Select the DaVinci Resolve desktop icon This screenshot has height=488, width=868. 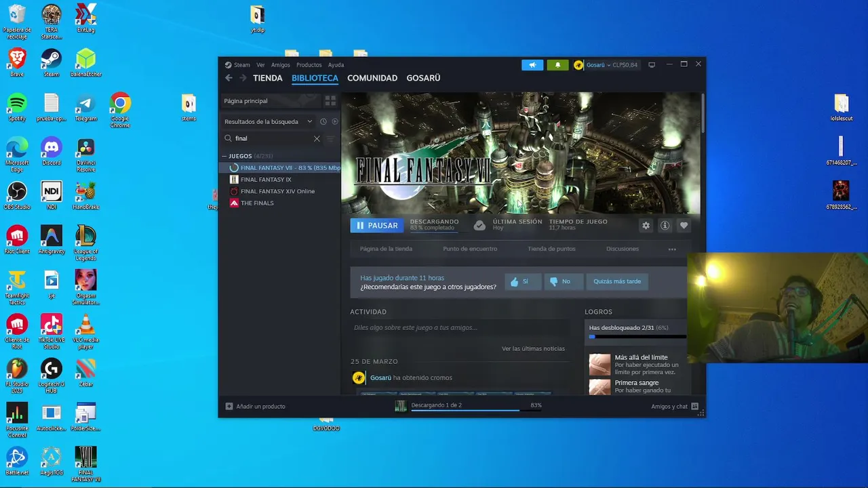pos(85,155)
